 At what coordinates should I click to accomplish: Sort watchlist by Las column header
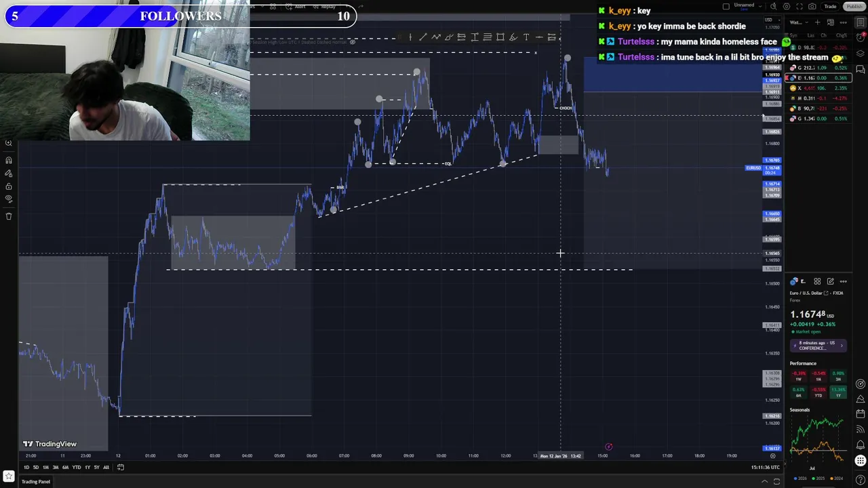pos(811,35)
